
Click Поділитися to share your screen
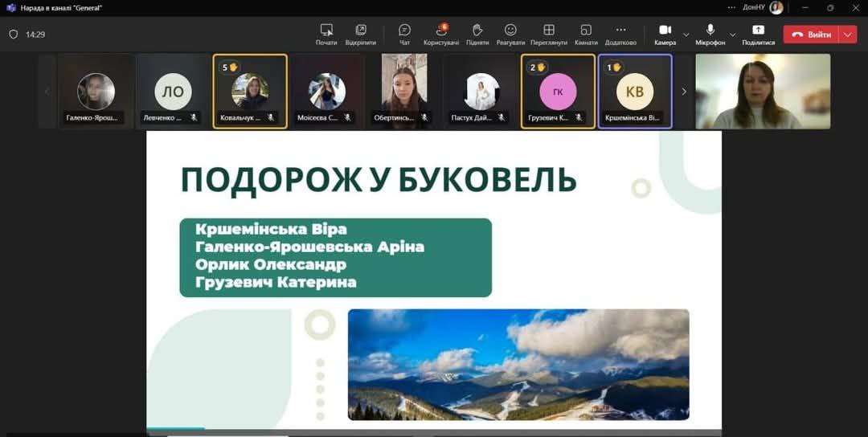(759, 35)
